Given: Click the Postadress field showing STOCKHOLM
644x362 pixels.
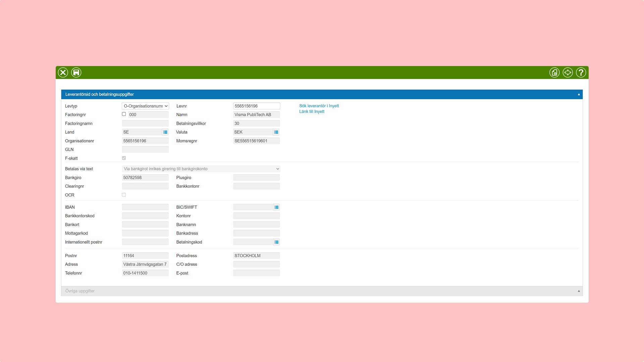Looking at the screenshot, I should pyautogui.click(x=257, y=256).
